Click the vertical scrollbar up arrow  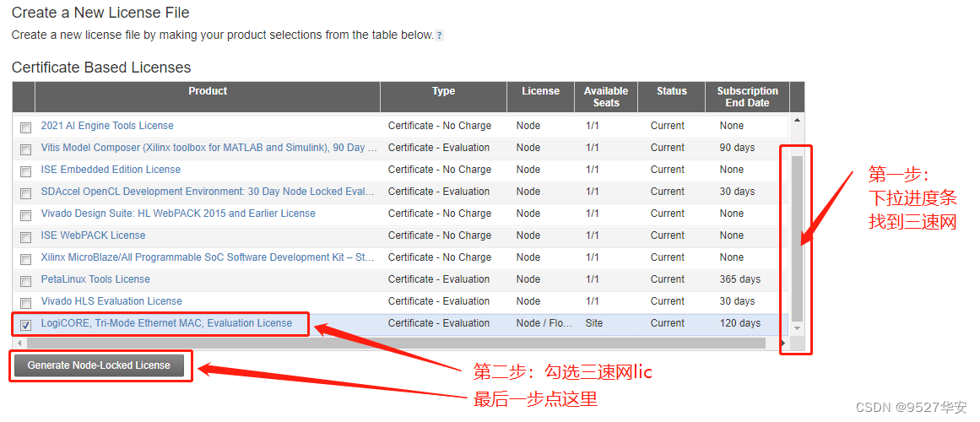tap(797, 119)
